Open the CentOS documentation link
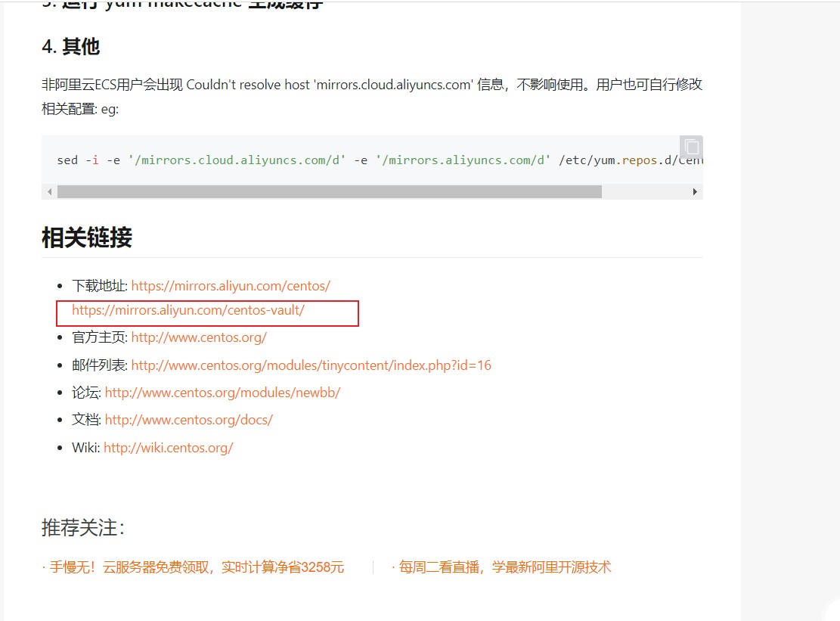Image resolution: width=840 pixels, height=621 pixels. pyautogui.click(x=189, y=420)
